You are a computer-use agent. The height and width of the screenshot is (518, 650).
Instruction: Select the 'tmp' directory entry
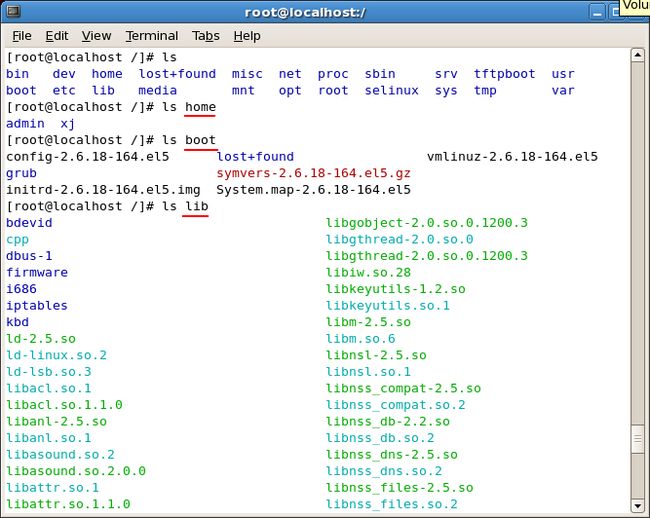point(485,91)
